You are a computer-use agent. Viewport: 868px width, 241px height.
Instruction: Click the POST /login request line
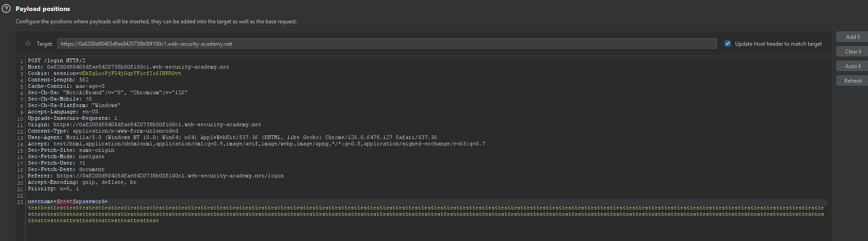(x=57, y=60)
